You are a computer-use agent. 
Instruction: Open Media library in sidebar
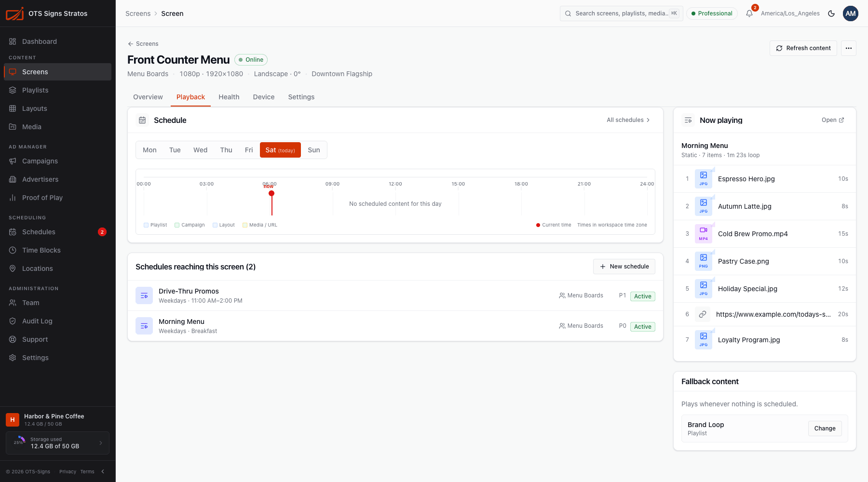tap(57, 127)
